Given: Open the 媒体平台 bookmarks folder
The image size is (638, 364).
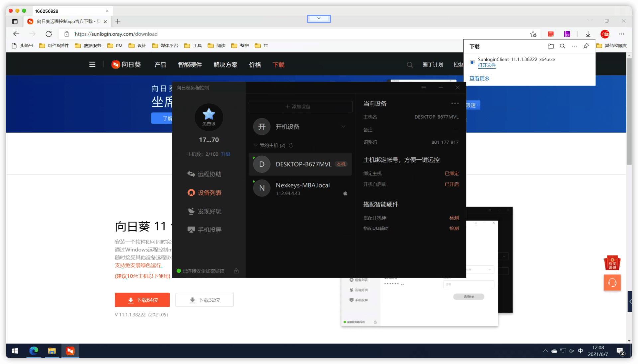Looking at the screenshot, I should click(x=165, y=45).
